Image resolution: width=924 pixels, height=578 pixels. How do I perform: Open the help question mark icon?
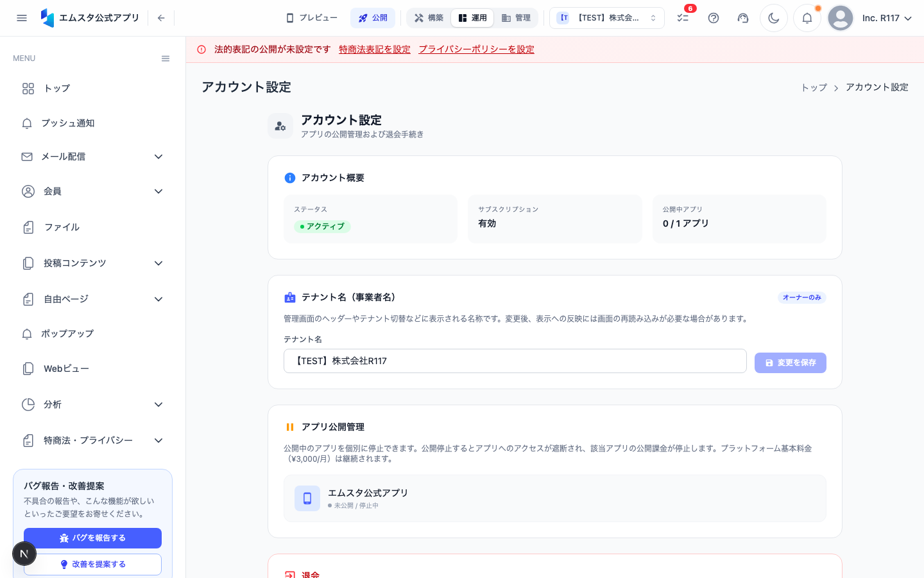click(x=714, y=18)
